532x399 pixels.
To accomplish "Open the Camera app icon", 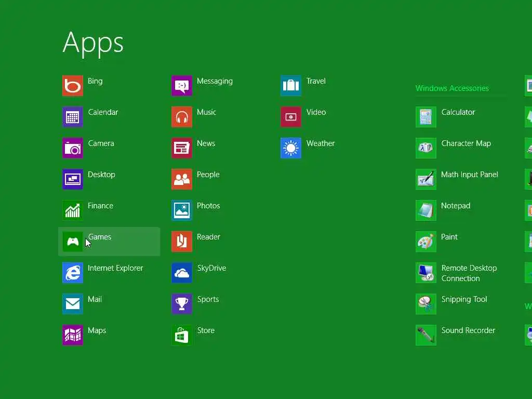I will coord(73,148).
